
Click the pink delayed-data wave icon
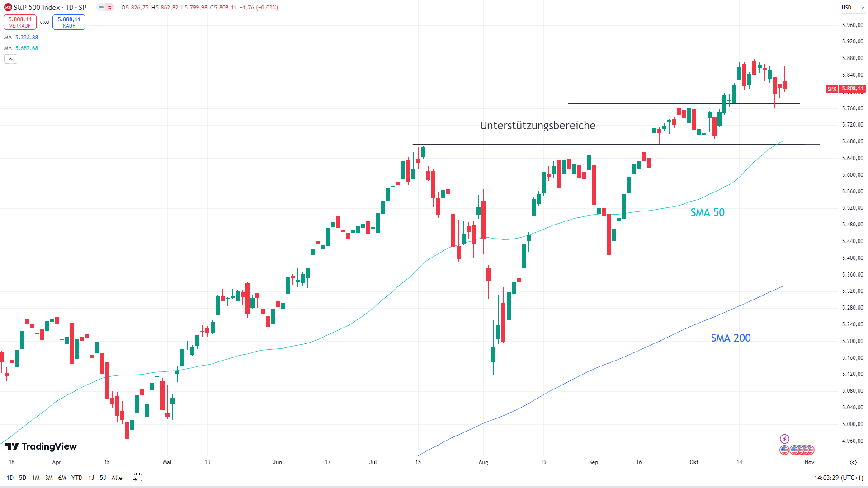click(109, 7)
